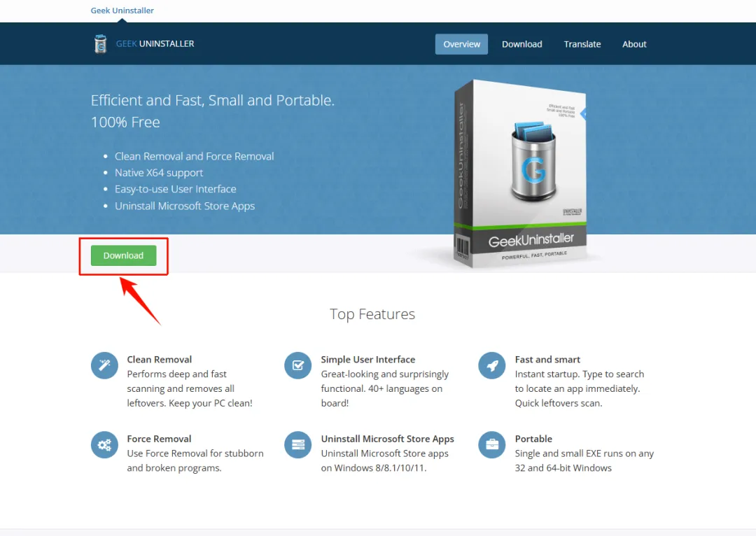756x536 pixels.
Task: Click the Efficient and Fast headline text
Action: (213, 100)
